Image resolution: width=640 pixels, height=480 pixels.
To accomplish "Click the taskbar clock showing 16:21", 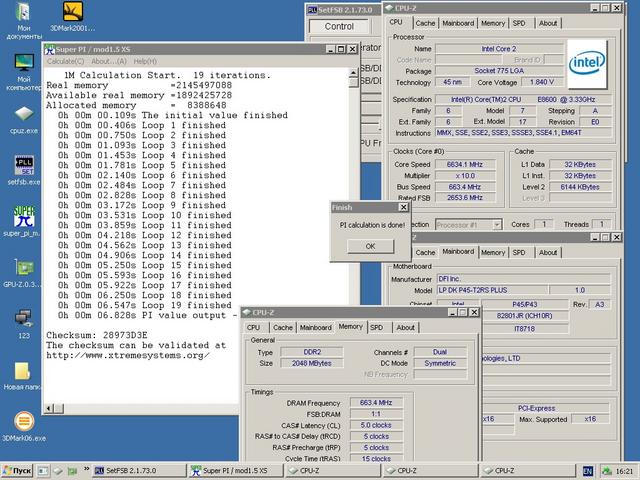I will click(x=624, y=471).
